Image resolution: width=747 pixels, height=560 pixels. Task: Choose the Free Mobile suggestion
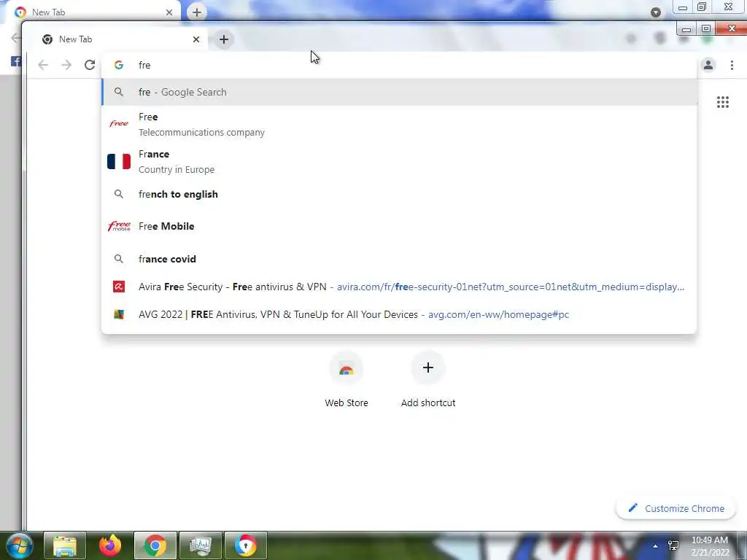(399, 226)
